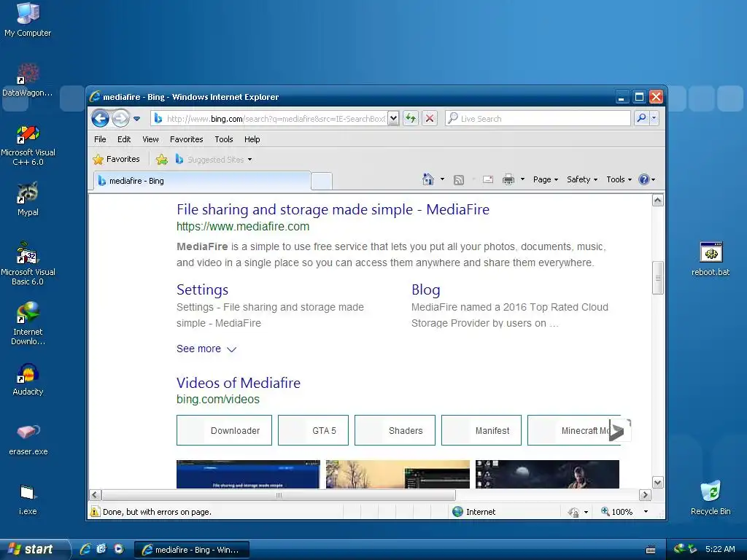Screen dimensions: 747x560
Task: Select the Audacity desktop icon
Action: click(28, 379)
